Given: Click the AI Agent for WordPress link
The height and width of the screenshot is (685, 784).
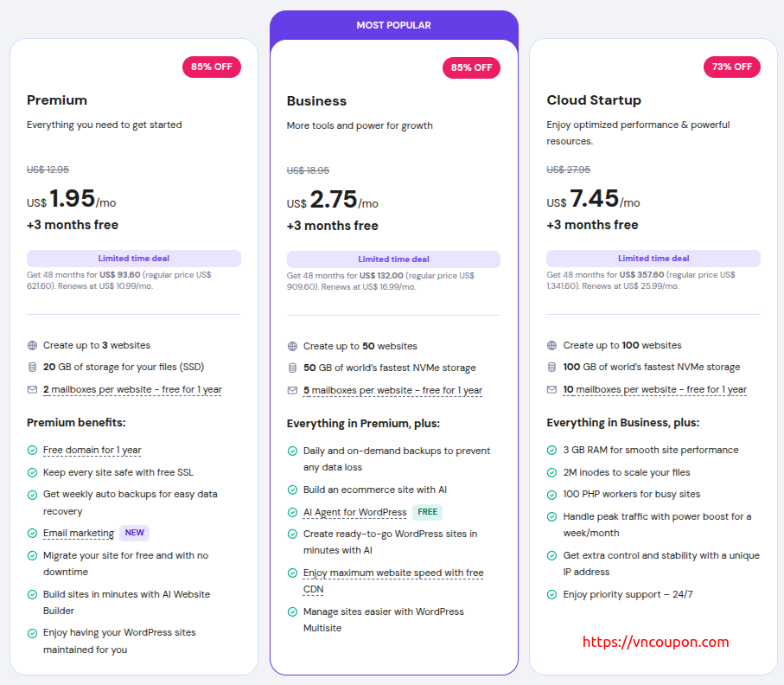Looking at the screenshot, I should 354,512.
